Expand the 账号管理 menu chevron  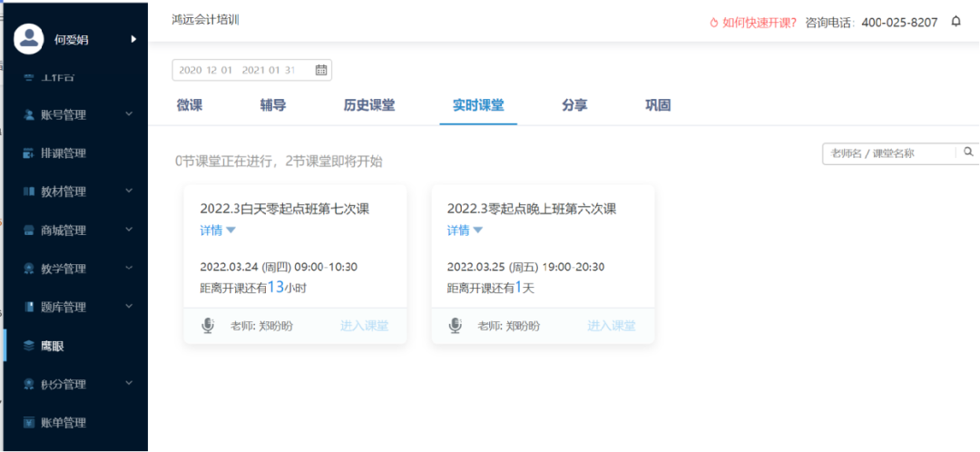(x=130, y=114)
